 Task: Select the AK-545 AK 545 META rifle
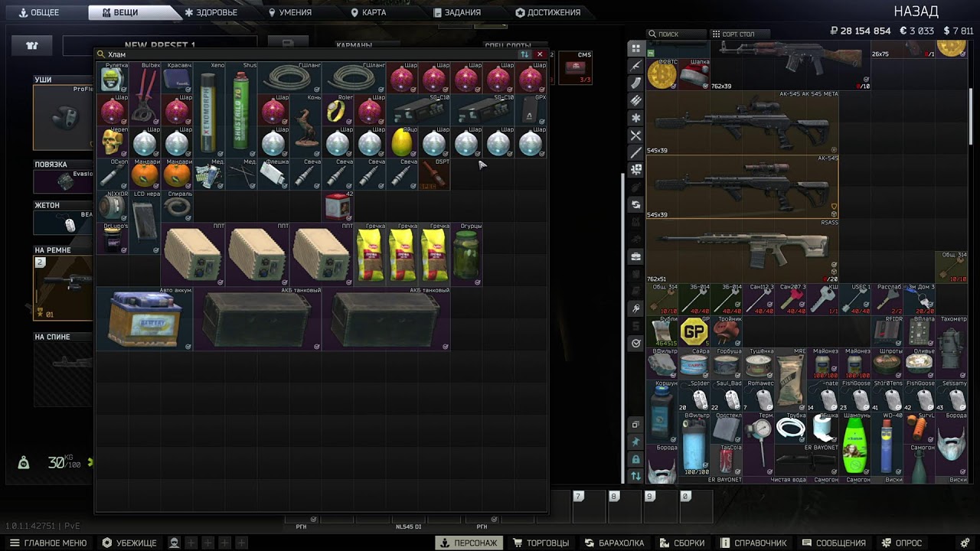743,122
